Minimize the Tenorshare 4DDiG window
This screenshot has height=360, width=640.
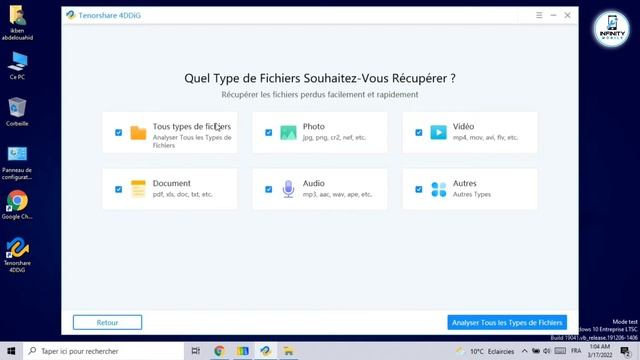tap(553, 15)
